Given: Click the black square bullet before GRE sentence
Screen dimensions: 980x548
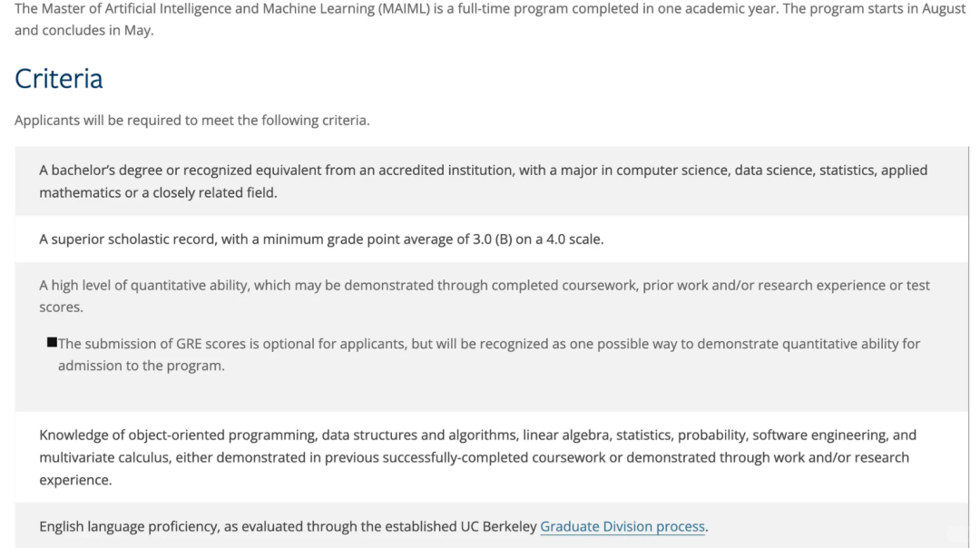Looking at the screenshot, I should click(x=52, y=342).
